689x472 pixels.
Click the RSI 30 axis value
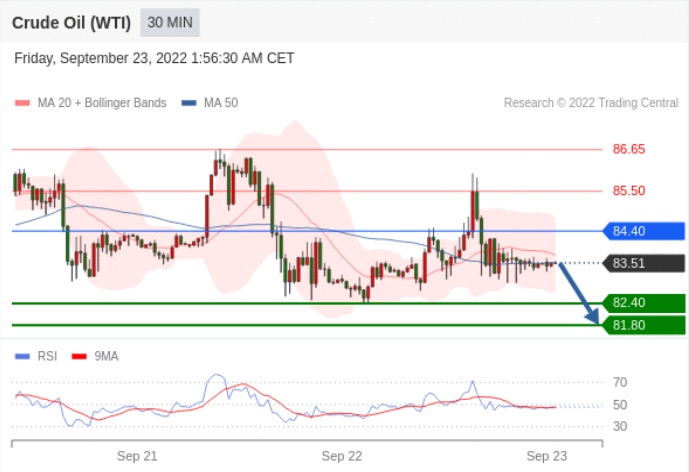coord(620,426)
